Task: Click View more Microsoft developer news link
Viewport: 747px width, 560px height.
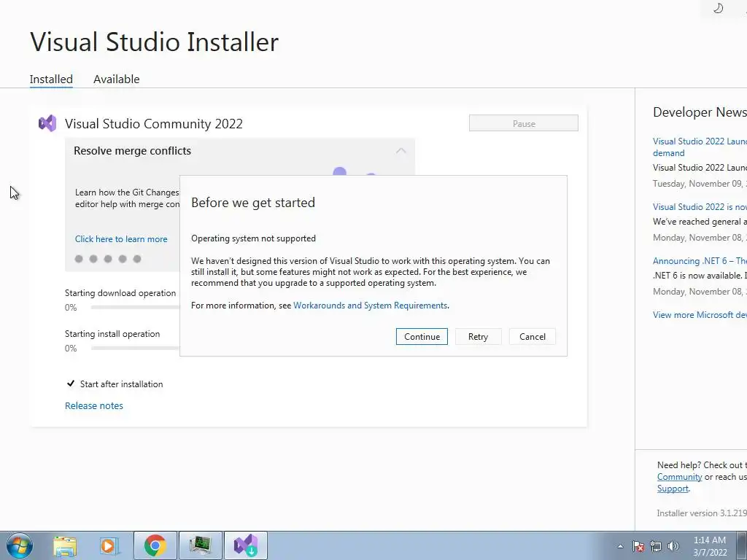Action: 700,315
